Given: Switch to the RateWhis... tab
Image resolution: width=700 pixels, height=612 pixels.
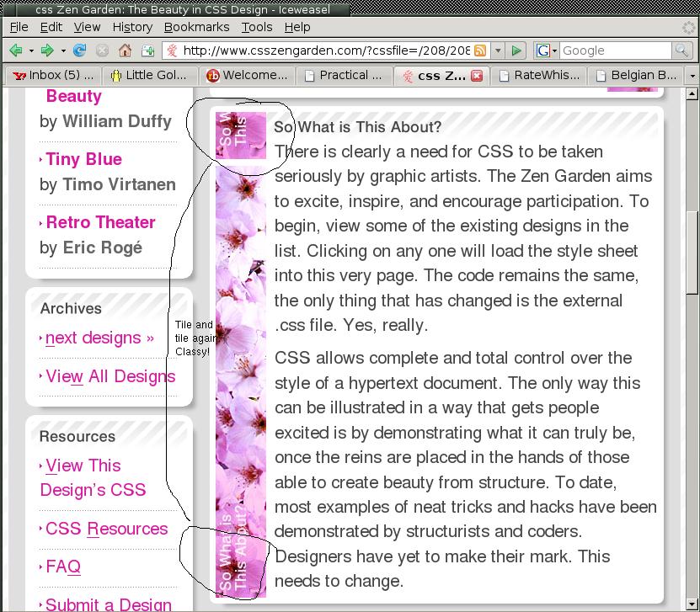Looking at the screenshot, I should [x=538, y=76].
